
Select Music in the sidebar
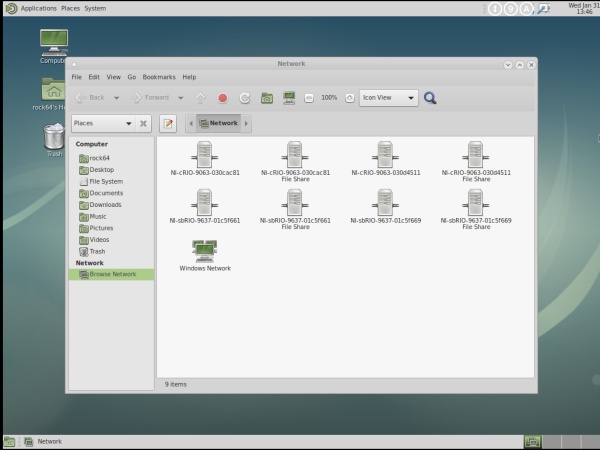pyautogui.click(x=111, y=216)
